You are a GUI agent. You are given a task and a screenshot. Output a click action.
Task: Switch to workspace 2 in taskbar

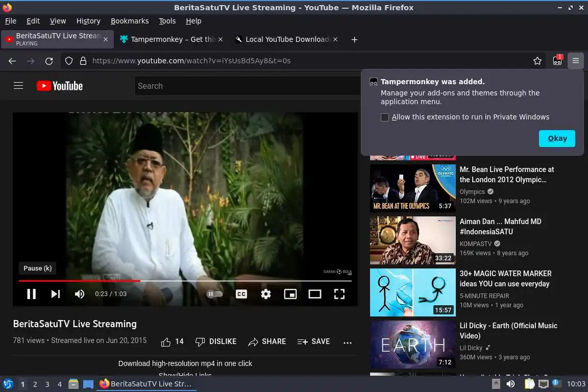point(35,384)
